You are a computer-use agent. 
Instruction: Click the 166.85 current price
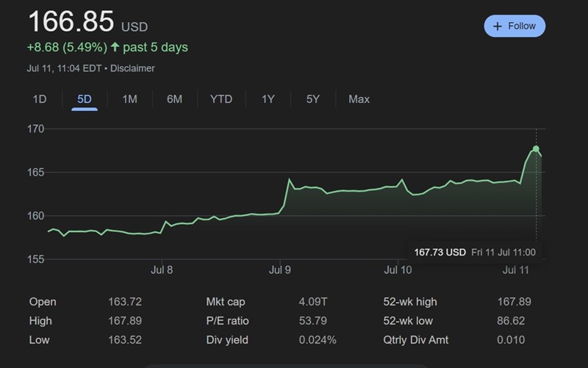click(x=71, y=22)
